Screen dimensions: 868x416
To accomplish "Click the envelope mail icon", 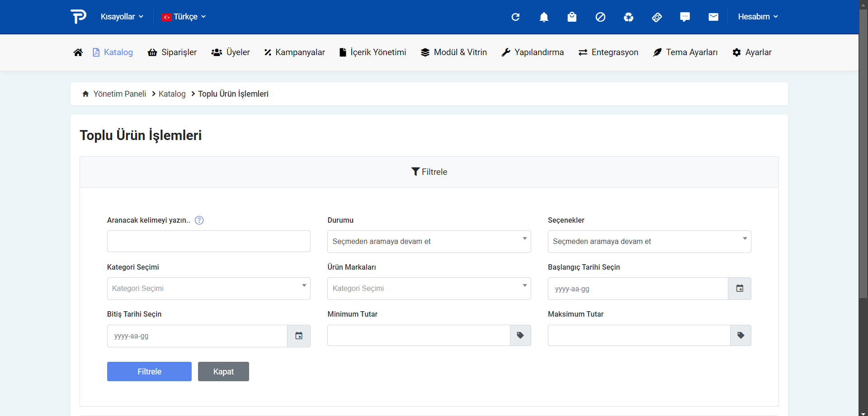I will click(x=713, y=17).
